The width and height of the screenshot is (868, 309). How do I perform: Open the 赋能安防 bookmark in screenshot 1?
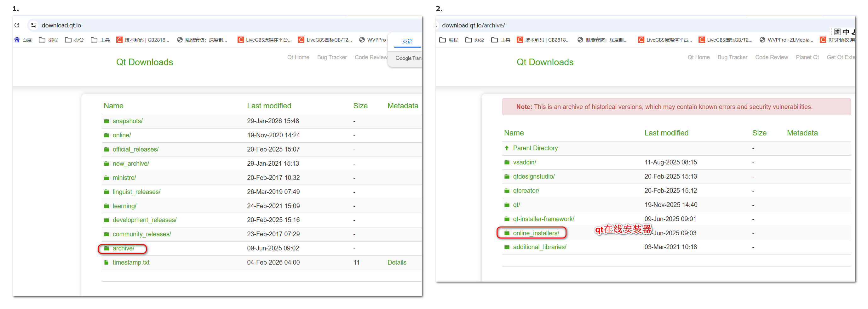pyautogui.click(x=202, y=40)
